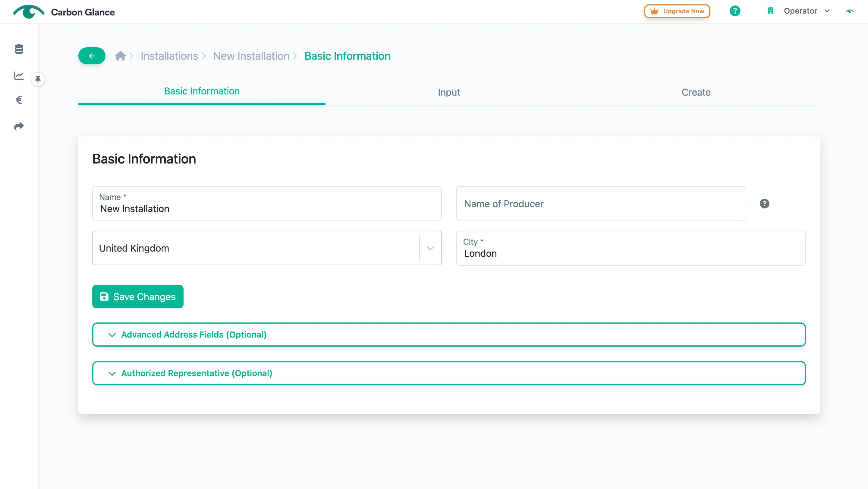Click the Upgrade Now button
Viewport: 868px width, 489px height.
tap(677, 11)
